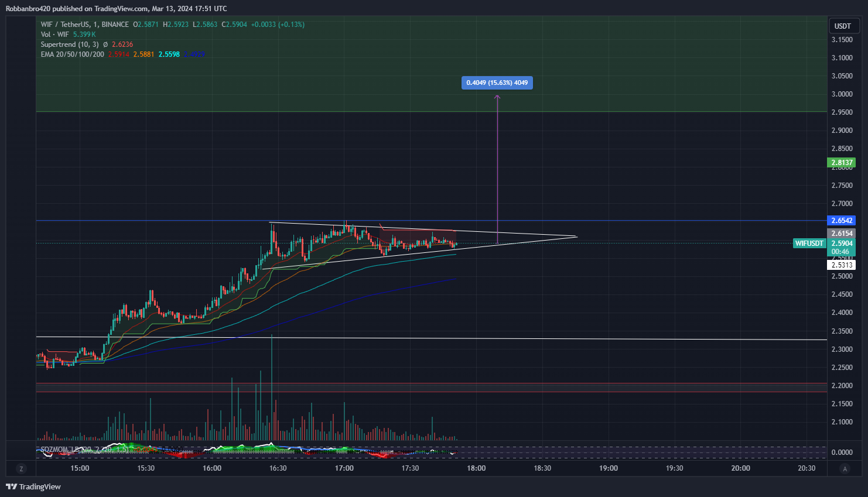868x497 pixels.
Task: Click the 3.1500 price scale label
Action: (x=842, y=40)
